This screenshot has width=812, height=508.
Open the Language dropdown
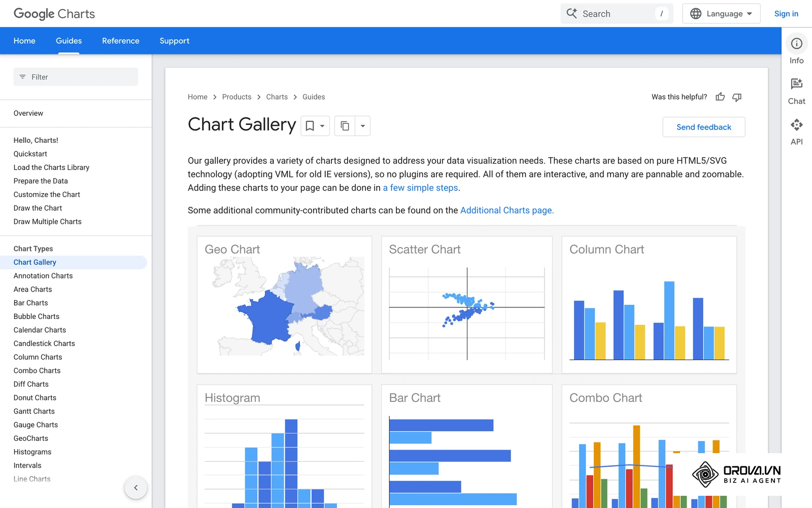721,14
